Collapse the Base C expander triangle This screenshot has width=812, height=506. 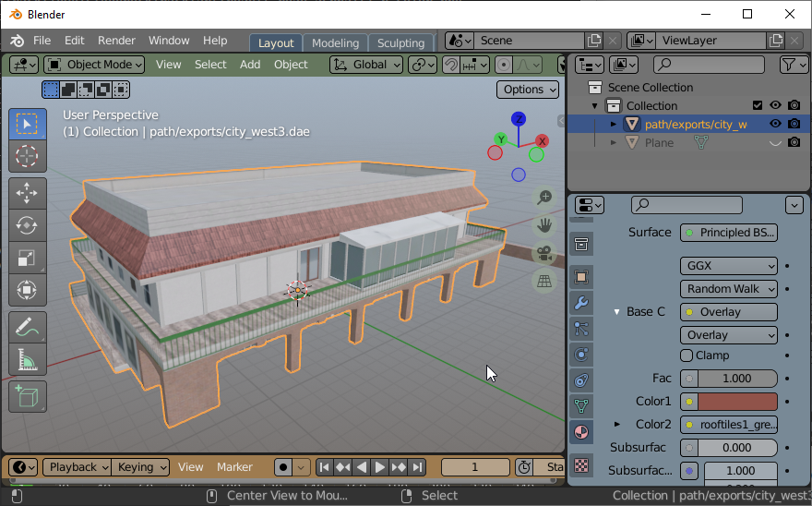616,312
